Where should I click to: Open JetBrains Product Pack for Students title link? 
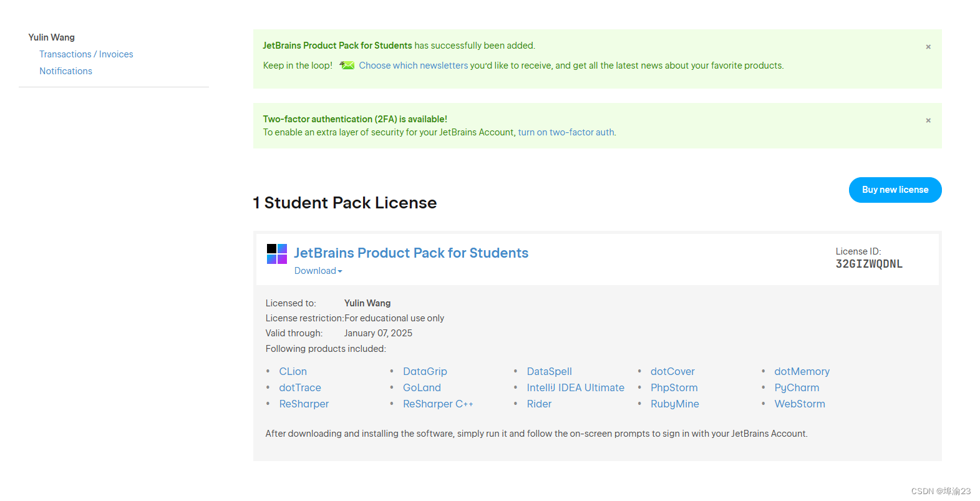tap(411, 253)
